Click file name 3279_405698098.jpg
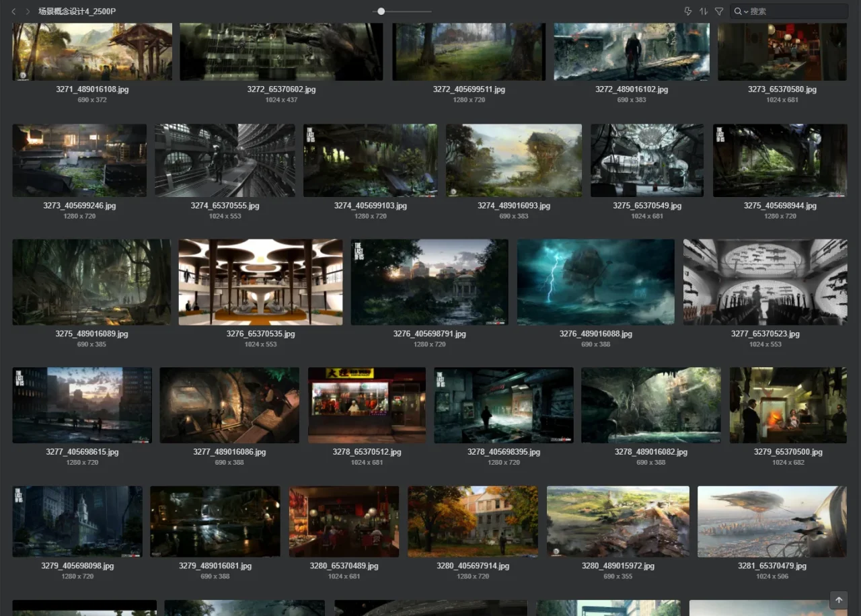Image resolution: width=861 pixels, height=616 pixels. (77, 566)
